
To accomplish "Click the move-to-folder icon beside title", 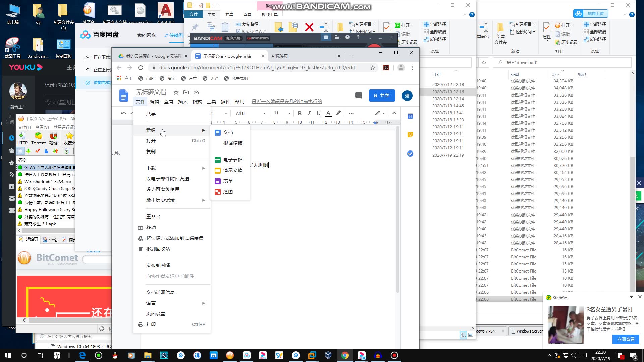I will tap(186, 92).
